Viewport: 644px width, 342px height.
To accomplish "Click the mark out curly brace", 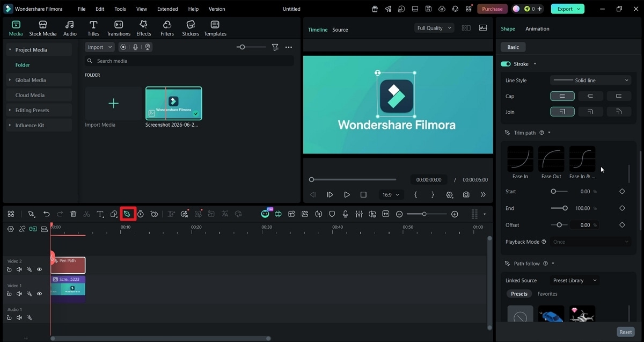I will coord(433,195).
